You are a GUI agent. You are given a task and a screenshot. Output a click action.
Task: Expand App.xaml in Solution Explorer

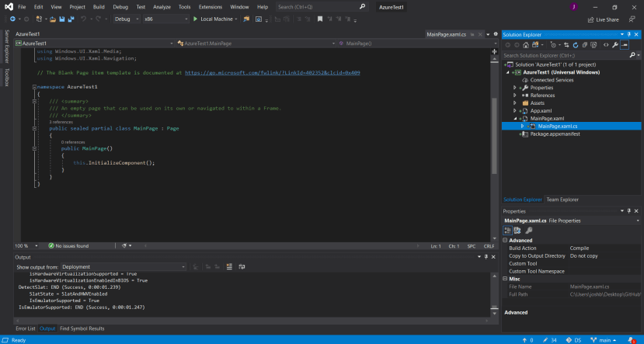514,111
